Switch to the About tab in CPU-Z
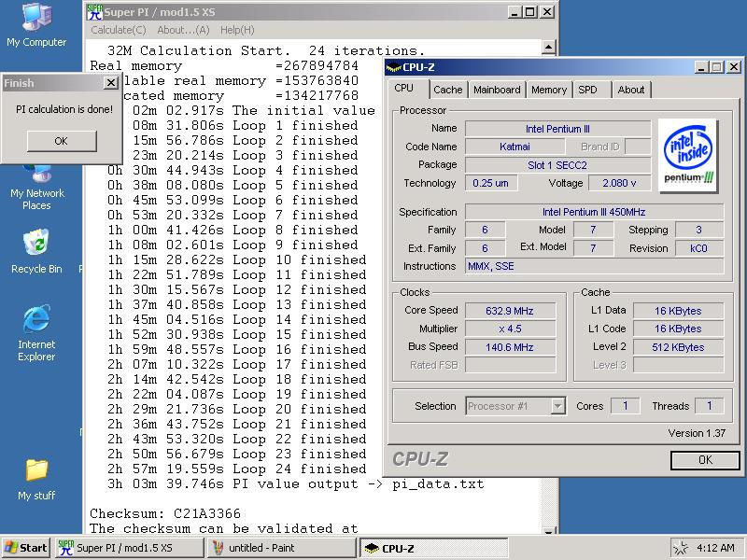The height and width of the screenshot is (560, 747). pos(631,90)
